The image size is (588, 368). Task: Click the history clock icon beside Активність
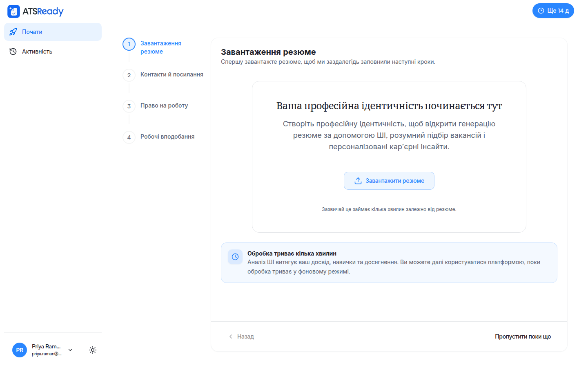pos(13,52)
